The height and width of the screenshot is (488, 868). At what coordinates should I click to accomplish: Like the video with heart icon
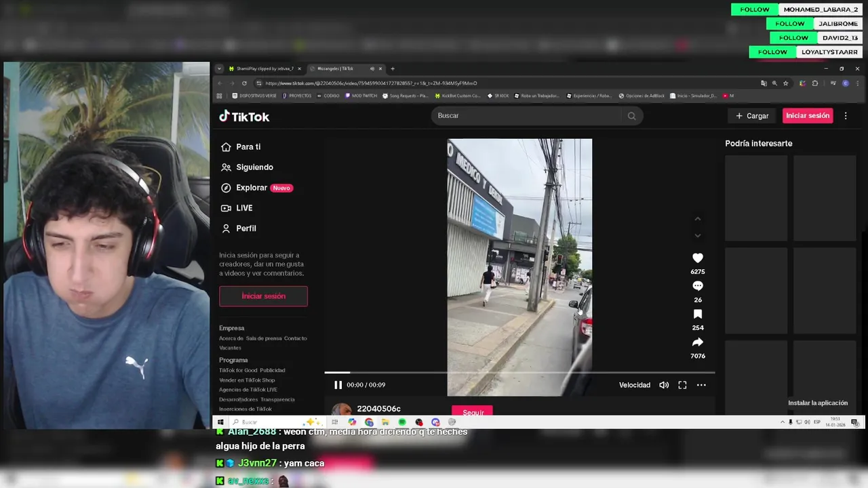tap(698, 258)
